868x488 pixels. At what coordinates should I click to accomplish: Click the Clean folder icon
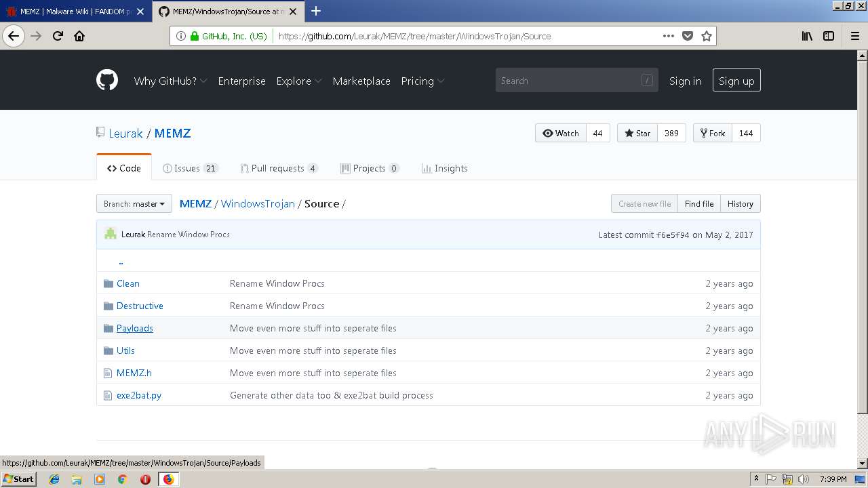[x=108, y=283]
